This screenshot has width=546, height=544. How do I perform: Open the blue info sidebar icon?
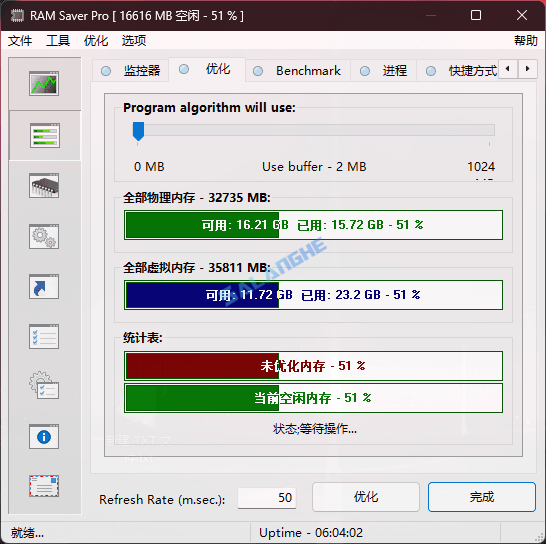pos(44,437)
